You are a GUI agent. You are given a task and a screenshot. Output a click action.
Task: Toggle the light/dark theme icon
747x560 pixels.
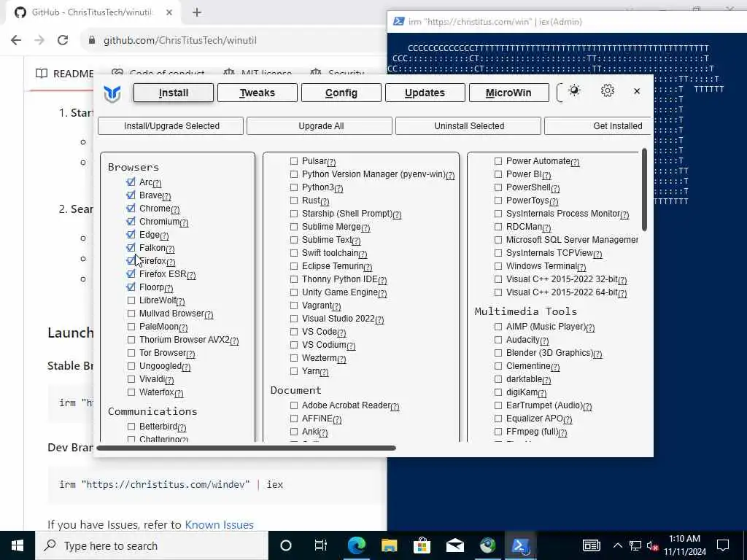(574, 90)
